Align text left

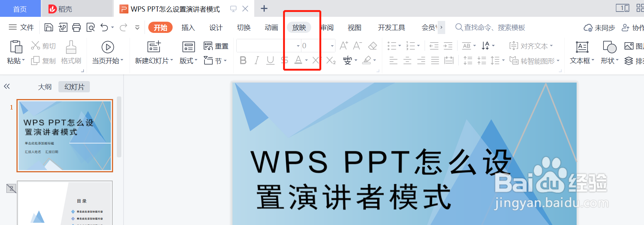[393, 60]
